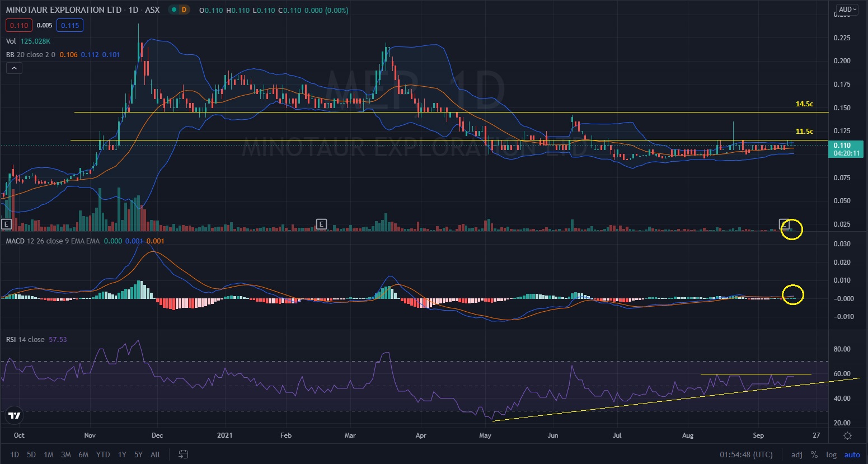Click the blue 0.115 buy button
The width and height of the screenshot is (868, 464).
(x=70, y=25)
